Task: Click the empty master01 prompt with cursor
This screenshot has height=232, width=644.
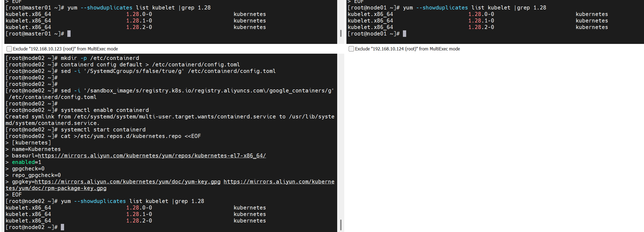Action: [x=38, y=34]
